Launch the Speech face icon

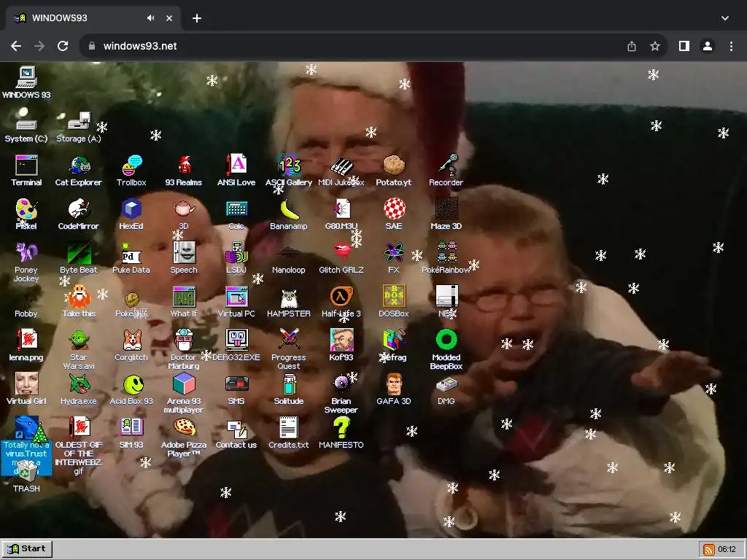click(184, 258)
